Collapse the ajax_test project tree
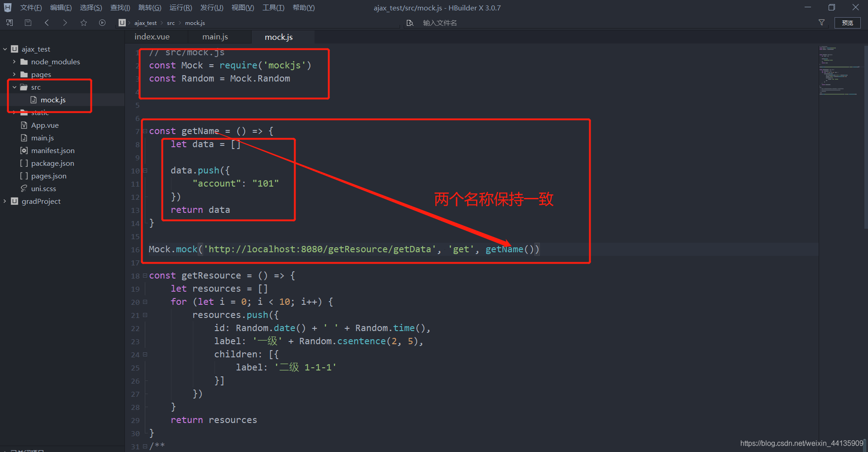Screen dimensions: 868x452 (x=5, y=49)
